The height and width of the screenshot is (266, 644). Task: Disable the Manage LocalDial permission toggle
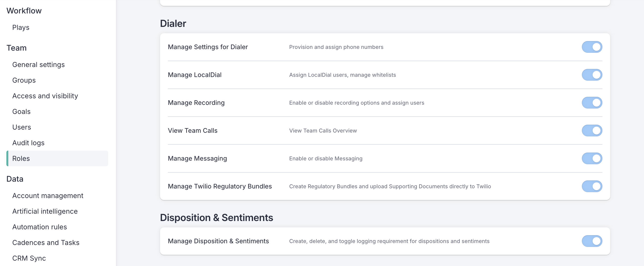pos(592,75)
